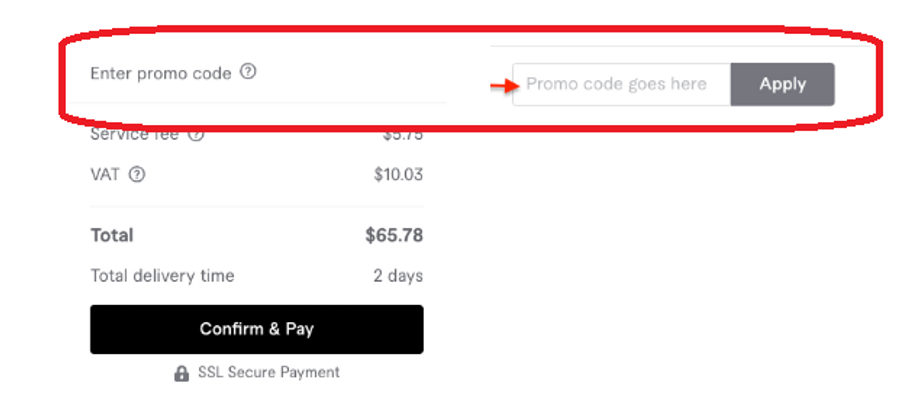
Task: Click the red arrow pointing to promo field
Action: (499, 86)
